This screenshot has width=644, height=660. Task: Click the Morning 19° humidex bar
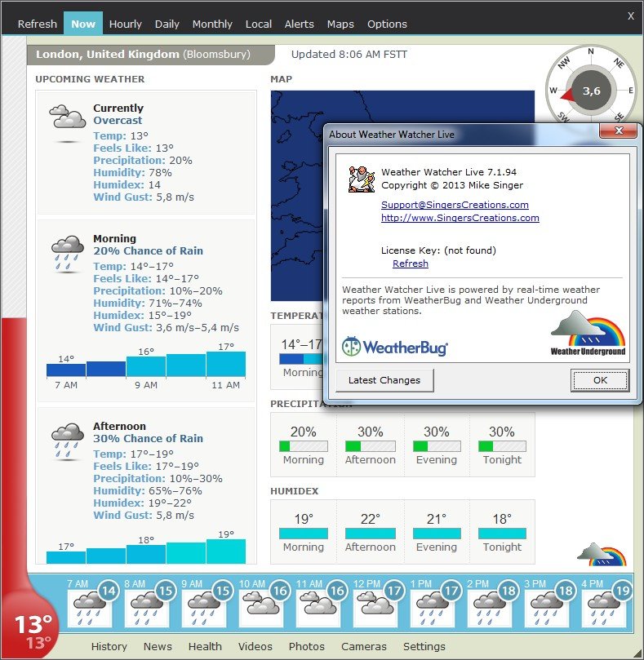coord(304,534)
